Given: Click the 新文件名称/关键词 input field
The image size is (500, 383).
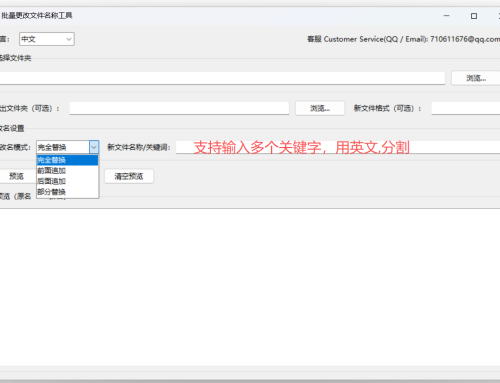Looking at the screenshot, I should 338,147.
